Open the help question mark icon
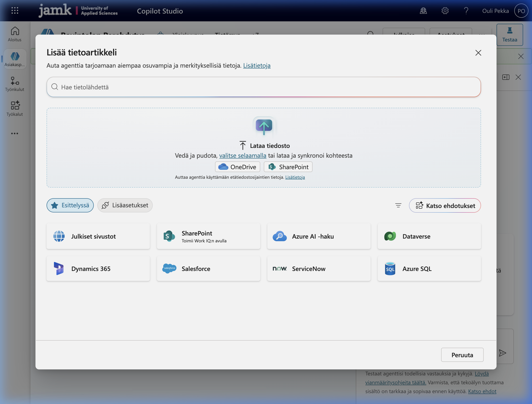This screenshot has height=404, width=532. click(466, 11)
